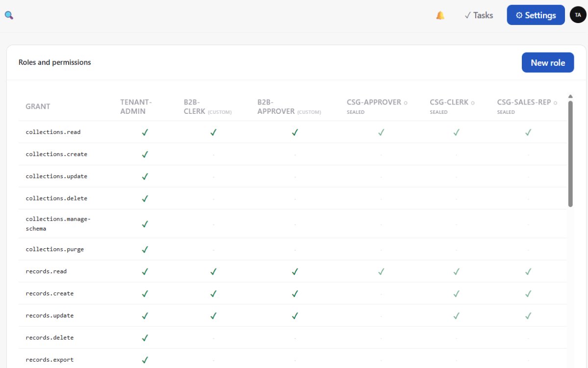Toggle records.read for B2B-APPROVER
Screen dimensions: 588x368
[294, 271]
